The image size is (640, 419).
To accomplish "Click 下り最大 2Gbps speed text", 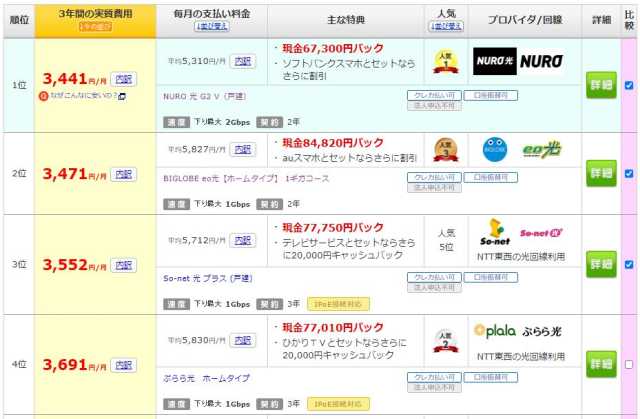I will (222, 122).
